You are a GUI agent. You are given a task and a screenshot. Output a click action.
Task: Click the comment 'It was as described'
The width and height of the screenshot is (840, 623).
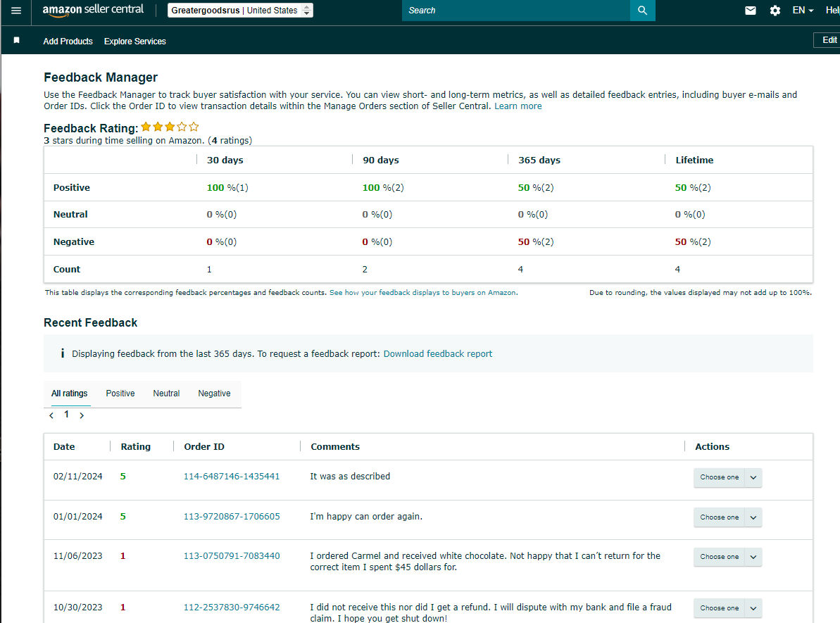pyautogui.click(x=350, y=476)
